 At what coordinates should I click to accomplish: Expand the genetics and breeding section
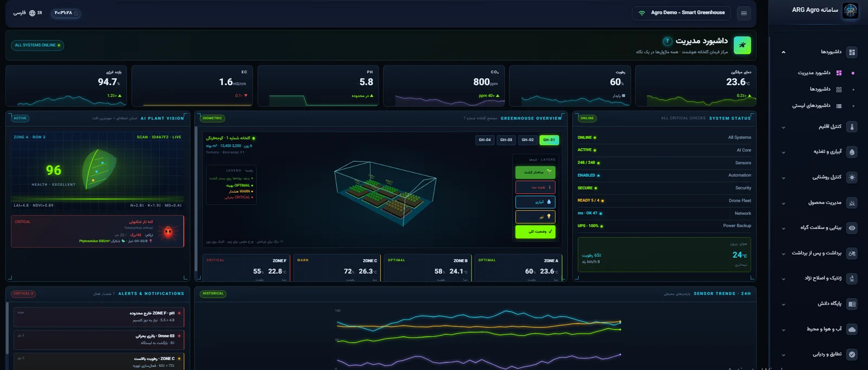[783, 279]
